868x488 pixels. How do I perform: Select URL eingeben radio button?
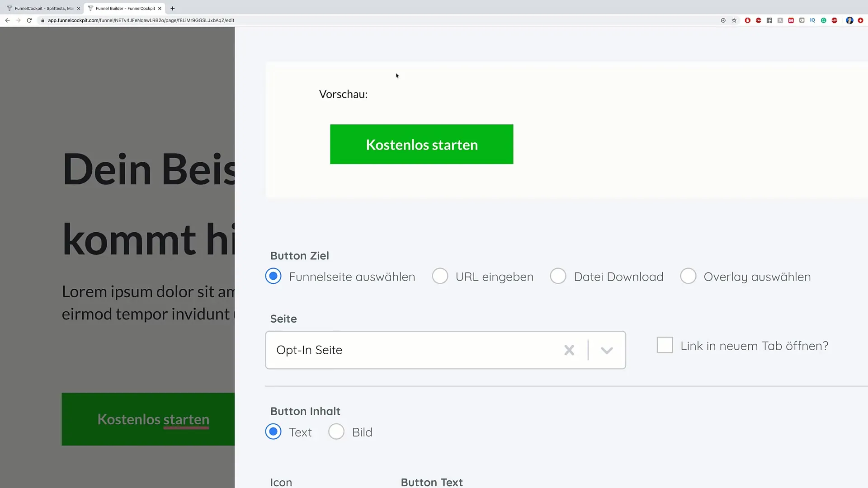[x=440, y=276]
